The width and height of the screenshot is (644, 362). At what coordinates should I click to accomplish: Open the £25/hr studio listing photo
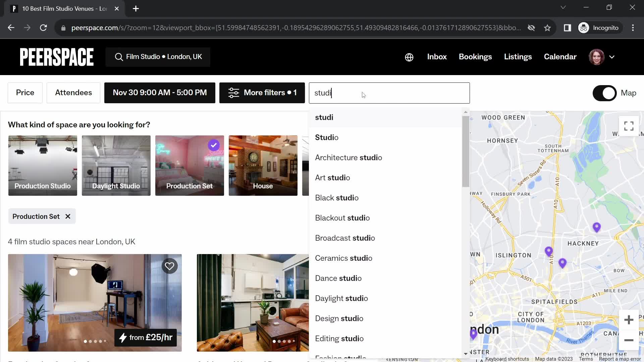95,303
